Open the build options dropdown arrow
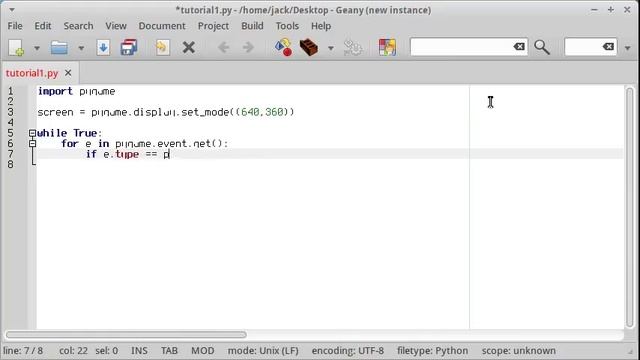Viewport: 640px width, 360px height. tap(331, 48)
